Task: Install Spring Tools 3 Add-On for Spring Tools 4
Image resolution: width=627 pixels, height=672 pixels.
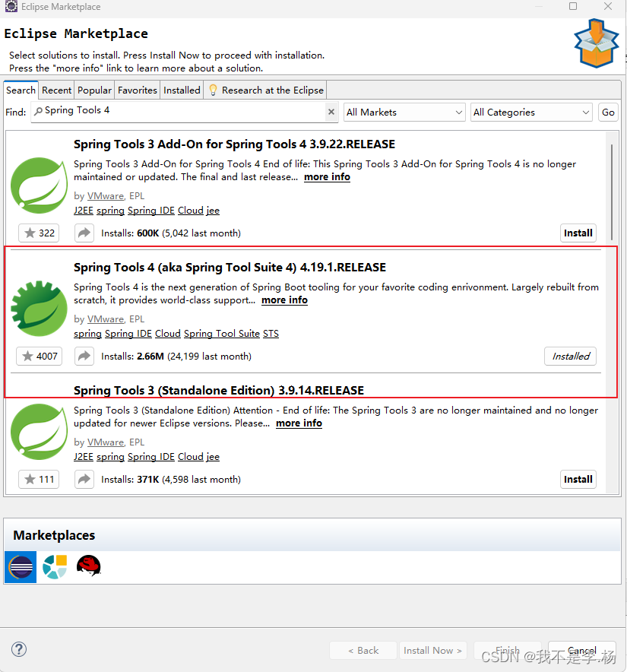Action: [578, 233]
